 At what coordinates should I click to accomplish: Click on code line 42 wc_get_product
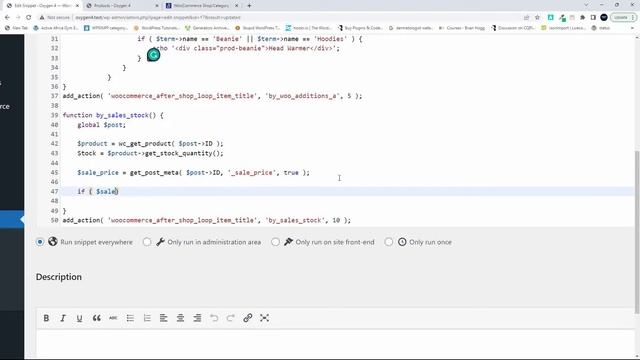pos(150,144)
